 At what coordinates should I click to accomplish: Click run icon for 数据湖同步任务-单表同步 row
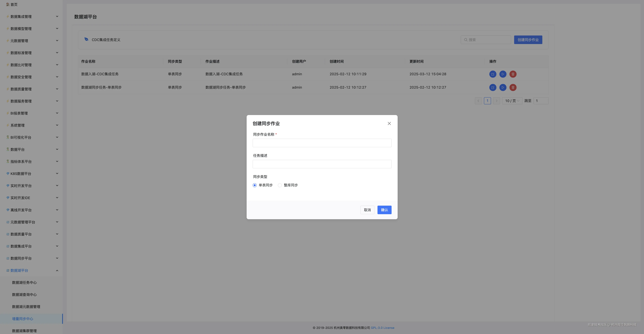point(503,87)
